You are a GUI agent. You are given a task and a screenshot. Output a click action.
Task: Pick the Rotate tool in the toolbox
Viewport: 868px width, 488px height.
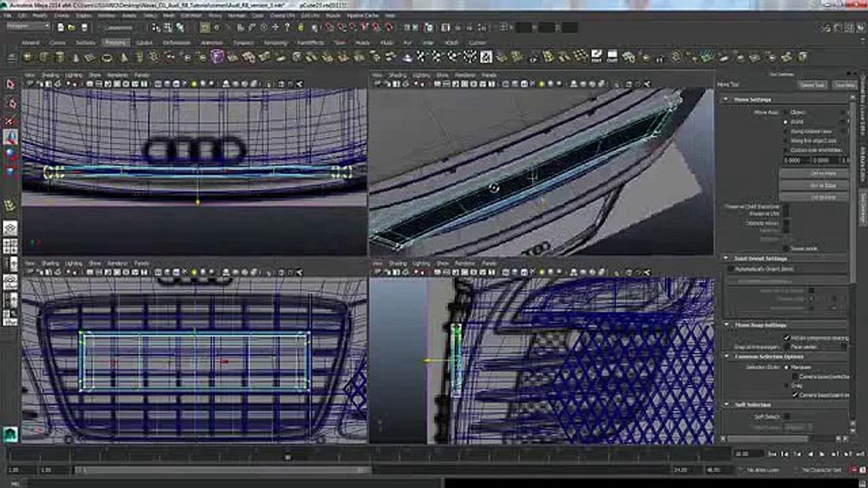10,154
